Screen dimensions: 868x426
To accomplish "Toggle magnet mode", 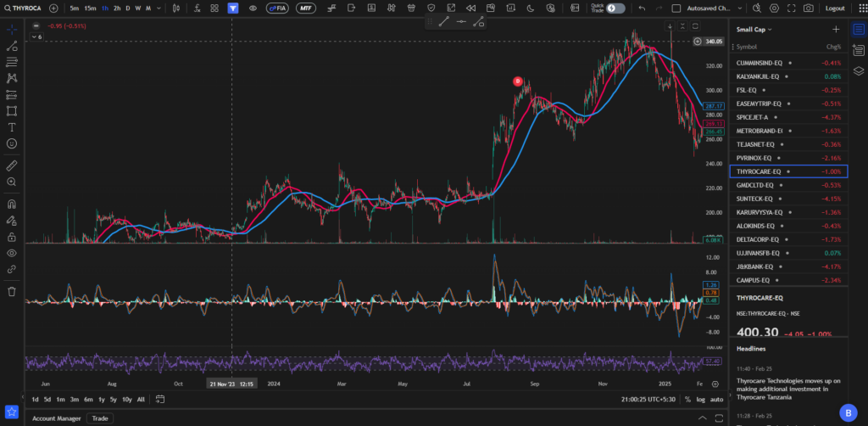I will (12, 204).
